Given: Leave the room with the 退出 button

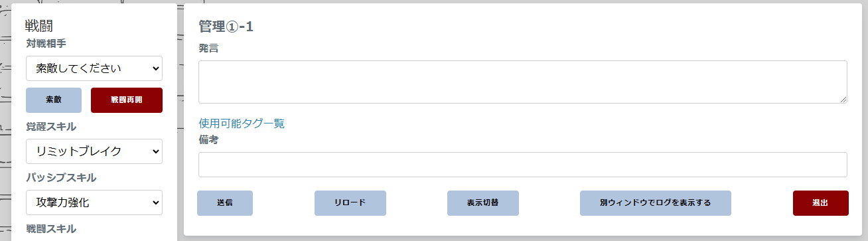Looking at the screenshot, I should click(821, 203).
